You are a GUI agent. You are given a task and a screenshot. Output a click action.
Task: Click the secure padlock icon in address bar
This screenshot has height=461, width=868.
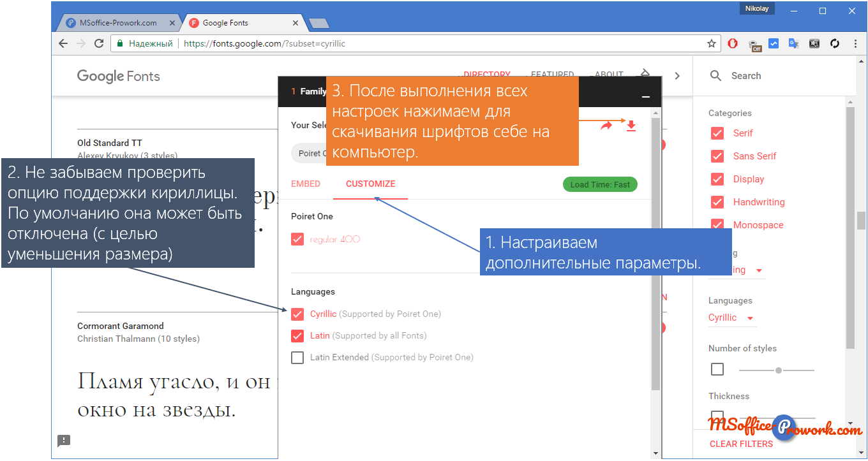point(119,43)
